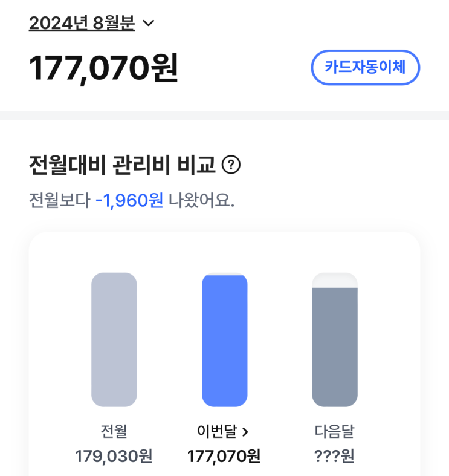Viewport: 449px width, 476px height.
Task: Tap the unfilled top of 다음달 bar
Action: [x=335, y=280]
